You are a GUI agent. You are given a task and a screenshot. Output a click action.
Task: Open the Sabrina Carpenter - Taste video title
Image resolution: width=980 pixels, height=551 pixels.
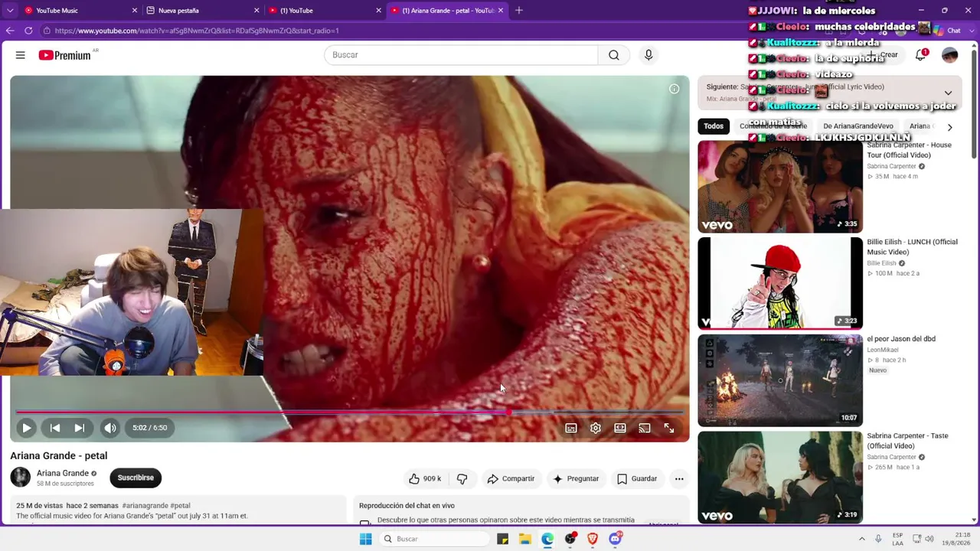(907, 441)
